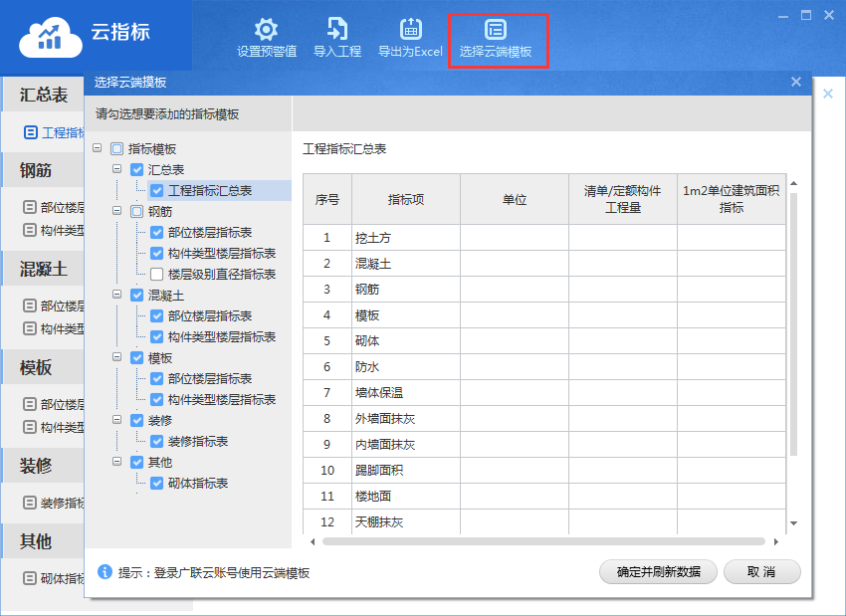Click the 取消 button

[x=761, y=571]
